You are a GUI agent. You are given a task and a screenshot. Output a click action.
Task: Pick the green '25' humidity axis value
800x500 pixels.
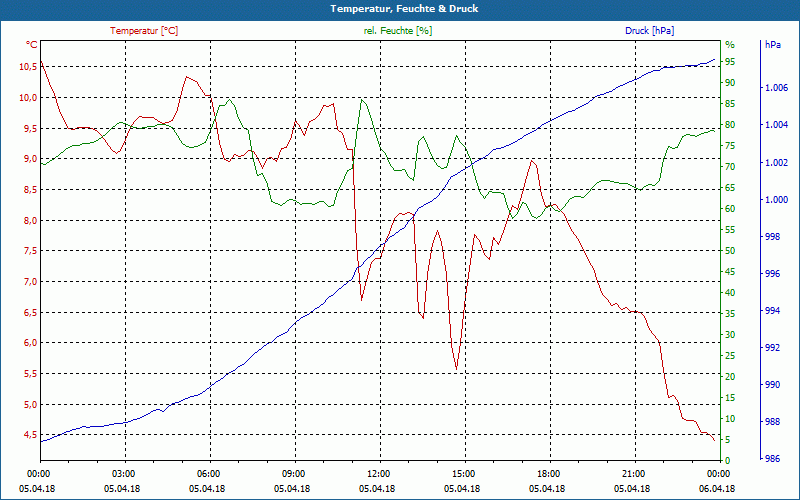pos(730,356)
